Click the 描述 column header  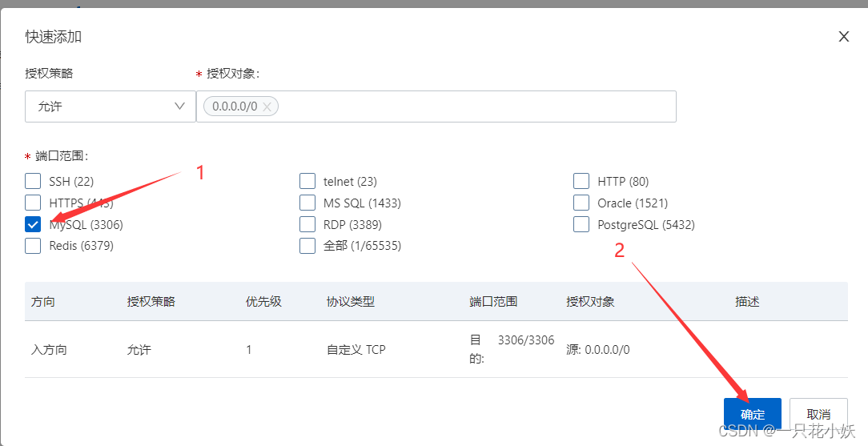(x=747, y=302)
